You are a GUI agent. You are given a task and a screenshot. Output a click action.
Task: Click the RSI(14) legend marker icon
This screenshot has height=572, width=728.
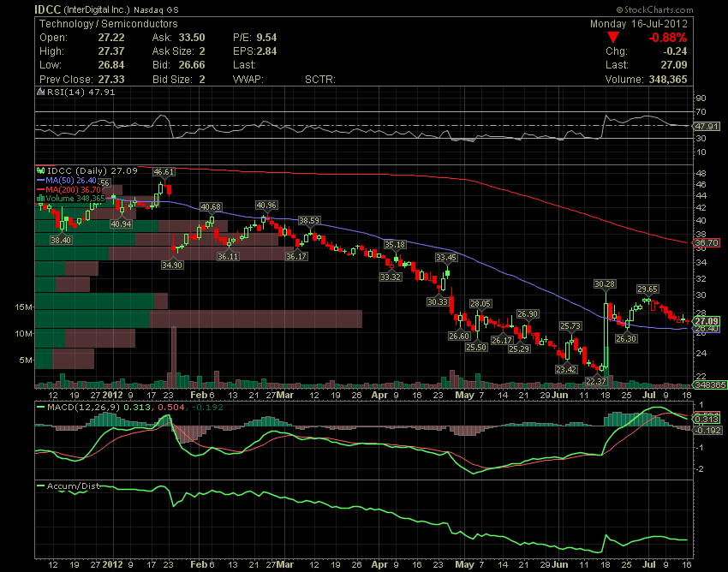41,92
